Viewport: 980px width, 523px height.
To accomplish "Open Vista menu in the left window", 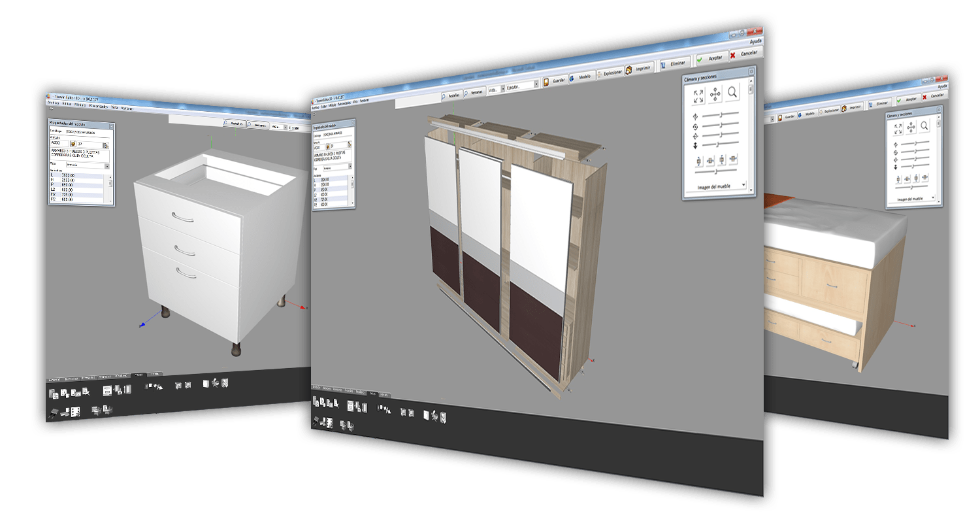I will click(114, 107).
